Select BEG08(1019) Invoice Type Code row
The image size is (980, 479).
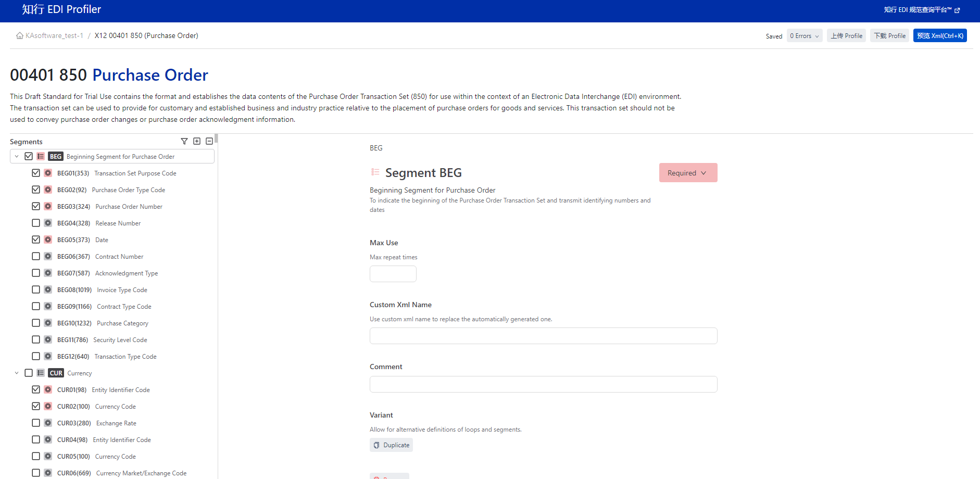(x=112, y=290)
